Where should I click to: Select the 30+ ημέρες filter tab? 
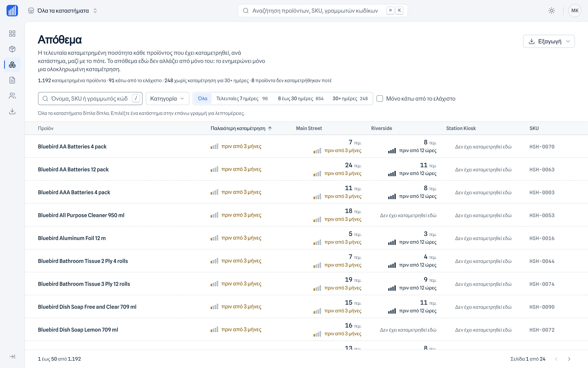click(350, 99)
